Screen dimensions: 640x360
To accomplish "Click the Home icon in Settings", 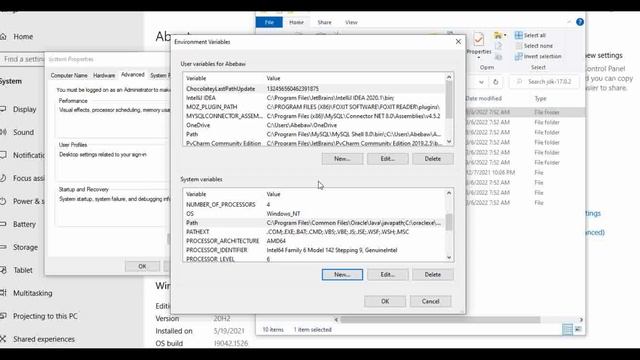I will pos(3,37).
